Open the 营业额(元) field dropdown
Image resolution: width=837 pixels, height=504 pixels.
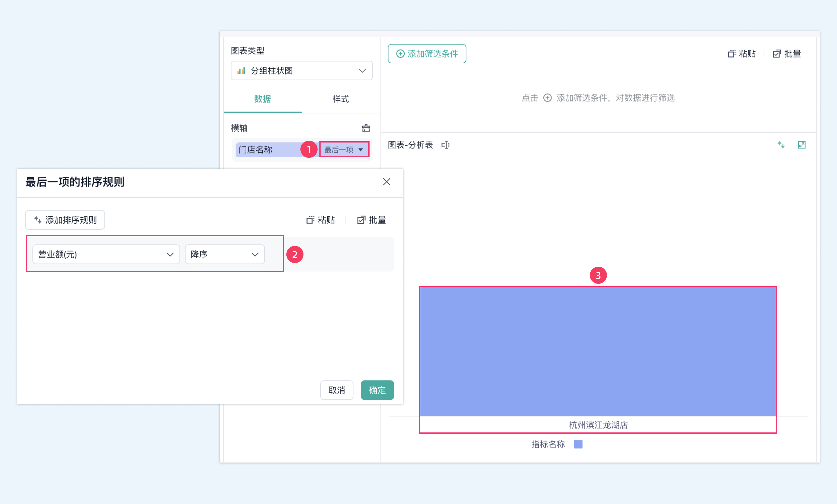coord(106,254)
